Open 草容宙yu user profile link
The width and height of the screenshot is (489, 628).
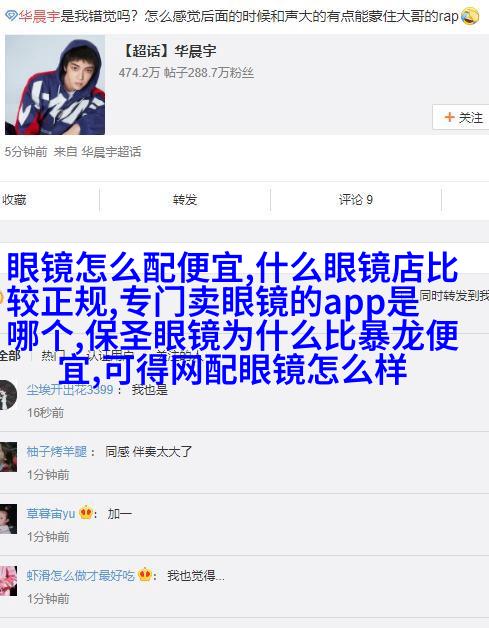51,513
